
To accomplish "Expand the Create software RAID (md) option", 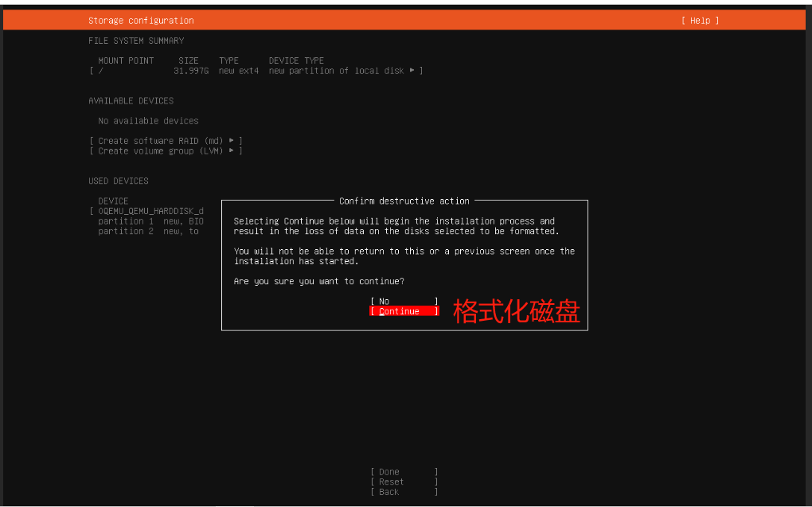I will [x=162, y=140].
